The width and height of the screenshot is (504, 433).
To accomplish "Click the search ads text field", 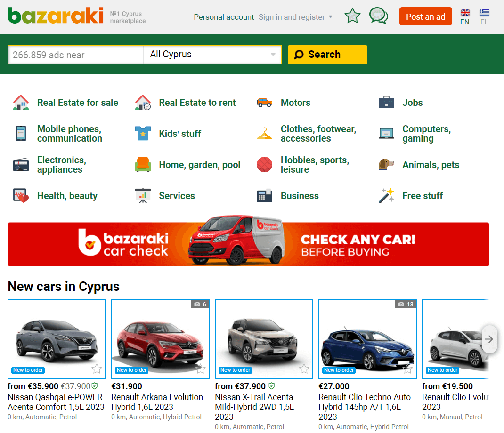I will (76, 55).
